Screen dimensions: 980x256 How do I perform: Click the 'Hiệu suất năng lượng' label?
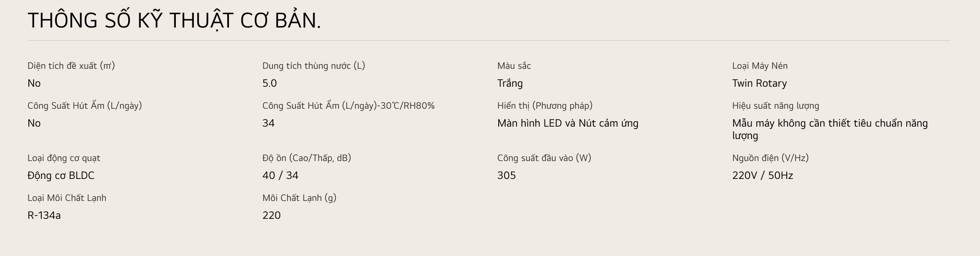(775, 106)
